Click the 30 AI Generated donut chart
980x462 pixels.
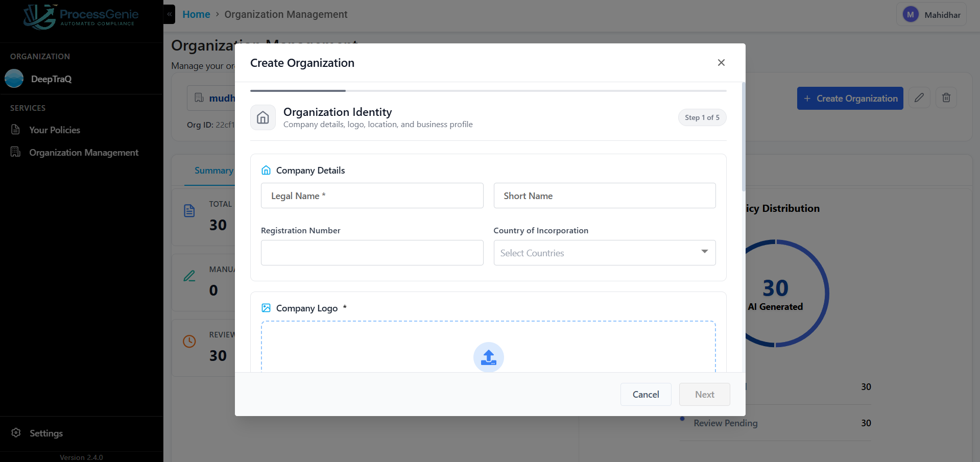(x=776, y=294)
